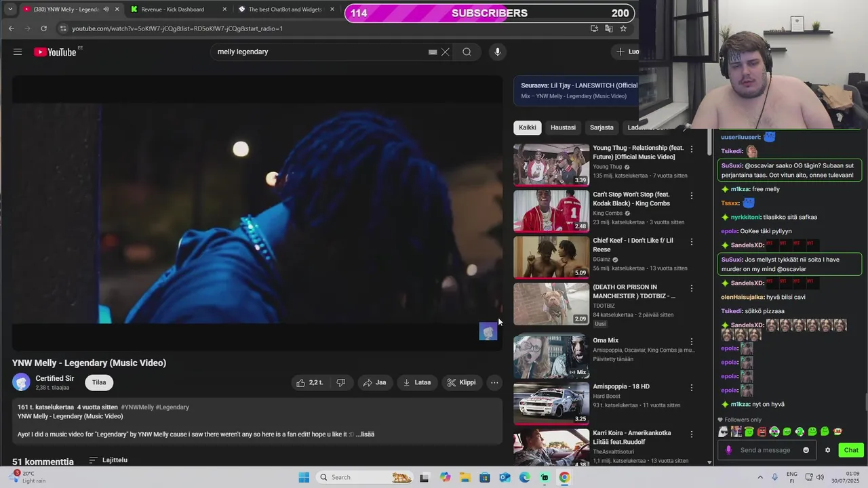The width and height of the screenshot is (868, 488).
Task: Subscribe with the Tilaa button
Action: [99, 382]
